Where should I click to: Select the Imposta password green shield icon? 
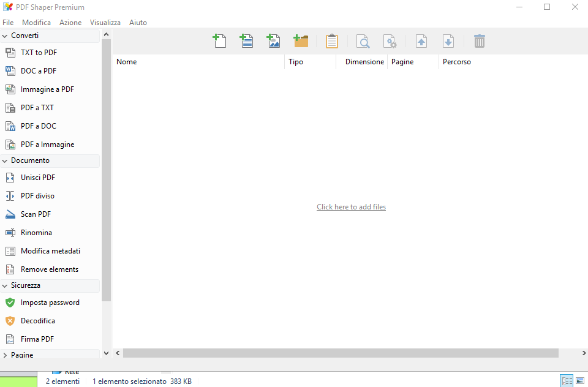(x=10, y=302)
